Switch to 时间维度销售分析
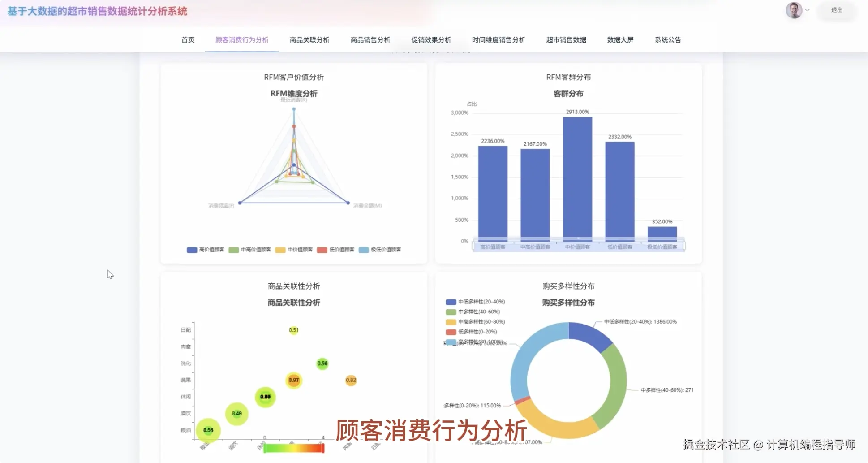 click(498, 39)
